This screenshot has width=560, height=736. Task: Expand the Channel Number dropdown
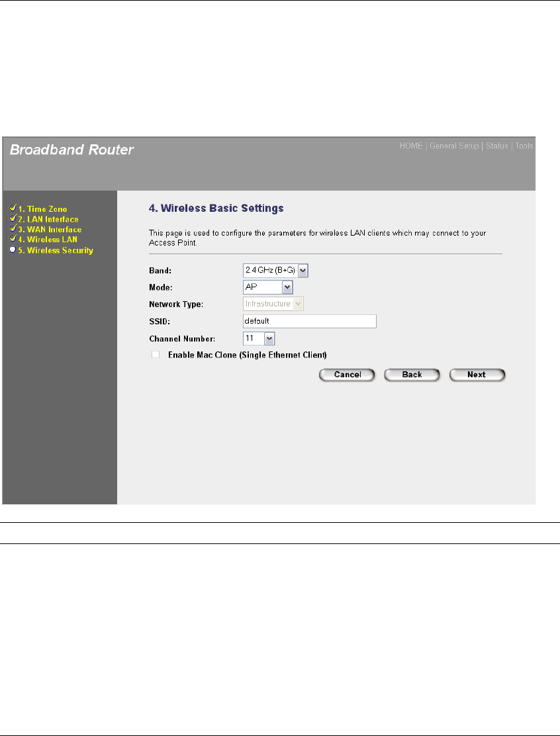click(x=259, y=338)
